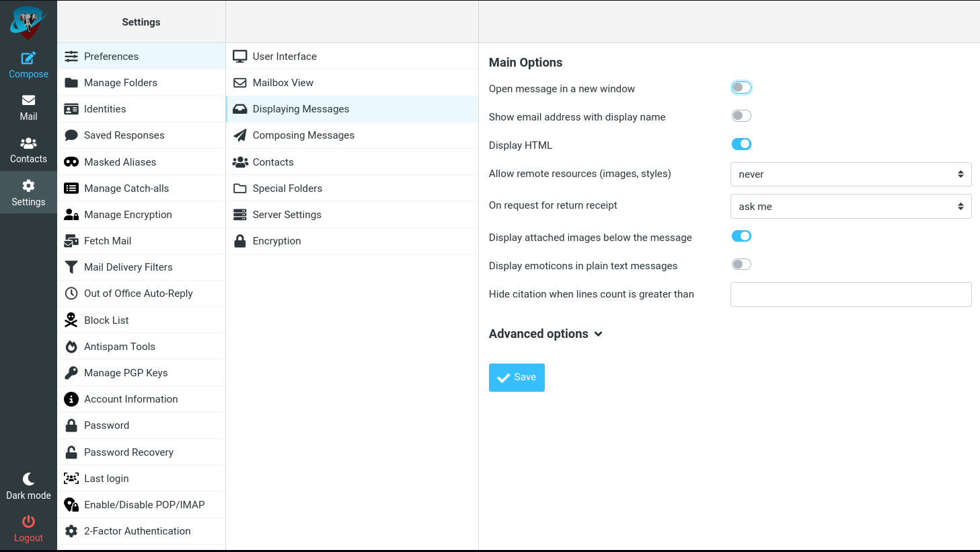980x552 pixels.
Task: Click the Preferences sliders icon
Action: click(71, 57)
